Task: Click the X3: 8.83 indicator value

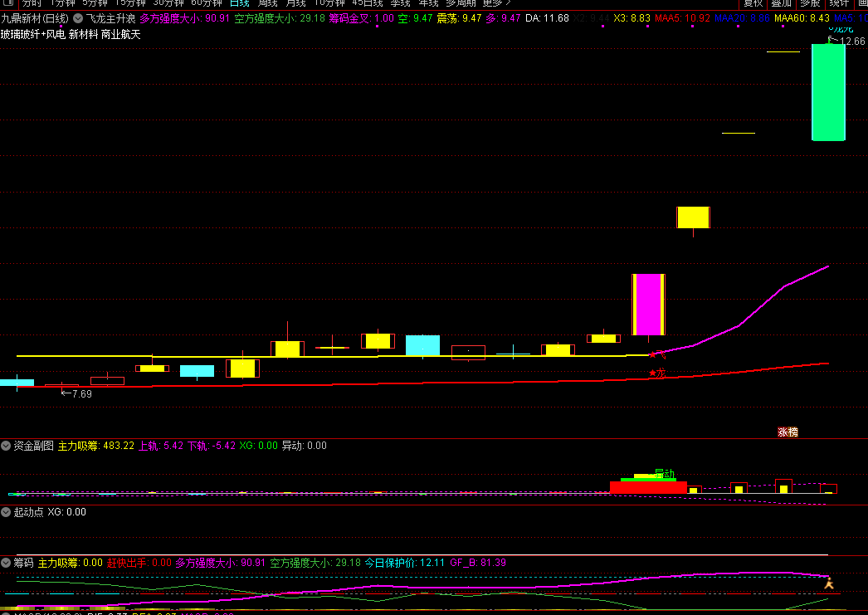Action: 631,18
